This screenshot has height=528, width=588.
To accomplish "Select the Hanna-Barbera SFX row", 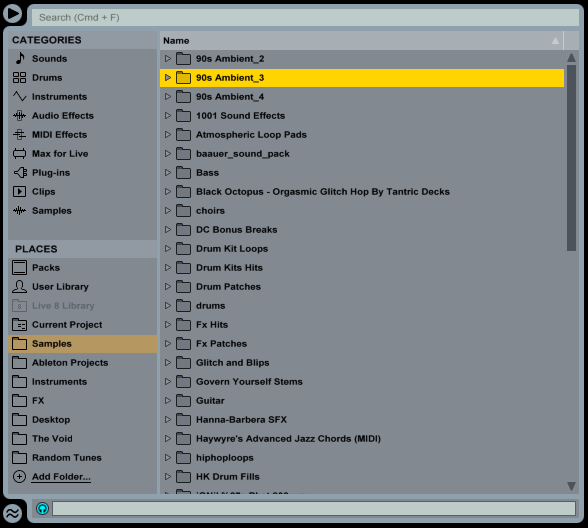I will click(362, 420).
